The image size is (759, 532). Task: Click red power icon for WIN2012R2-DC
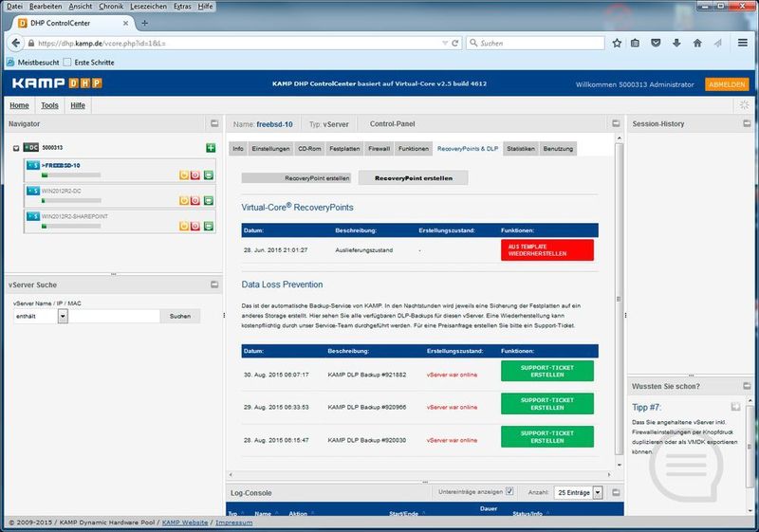pos(195,200)
